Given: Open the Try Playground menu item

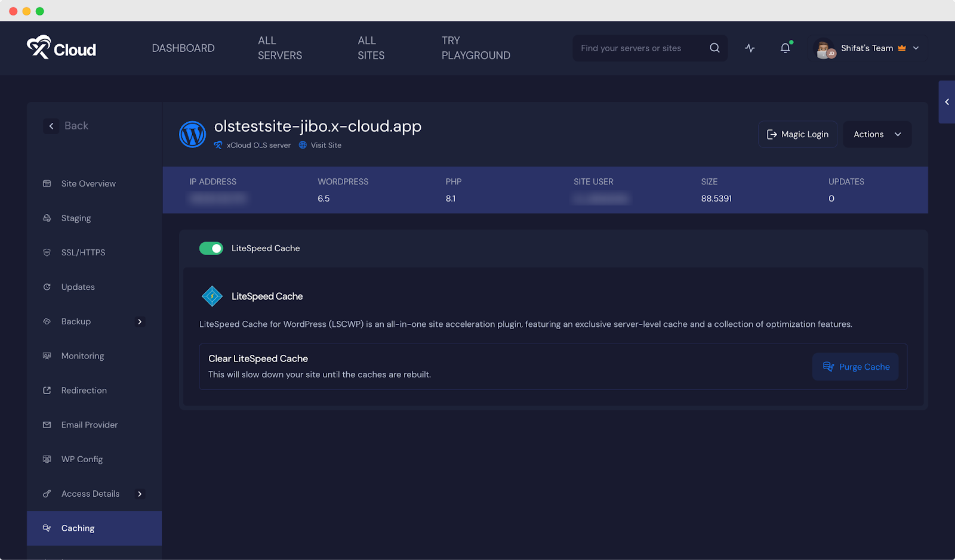Looking at the screenshot, I should tap(476, 48).
